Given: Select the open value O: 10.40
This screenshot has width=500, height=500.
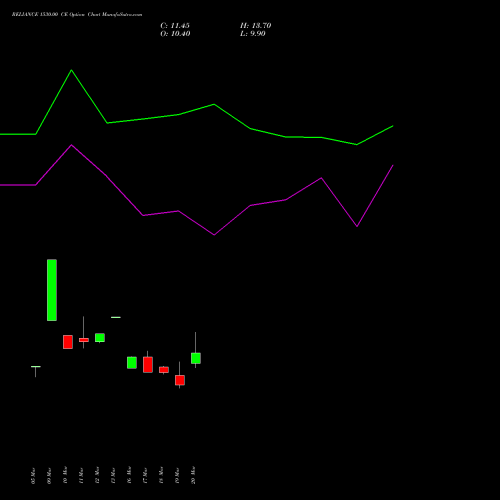Looking at the screenshot, I should point(175,34).
